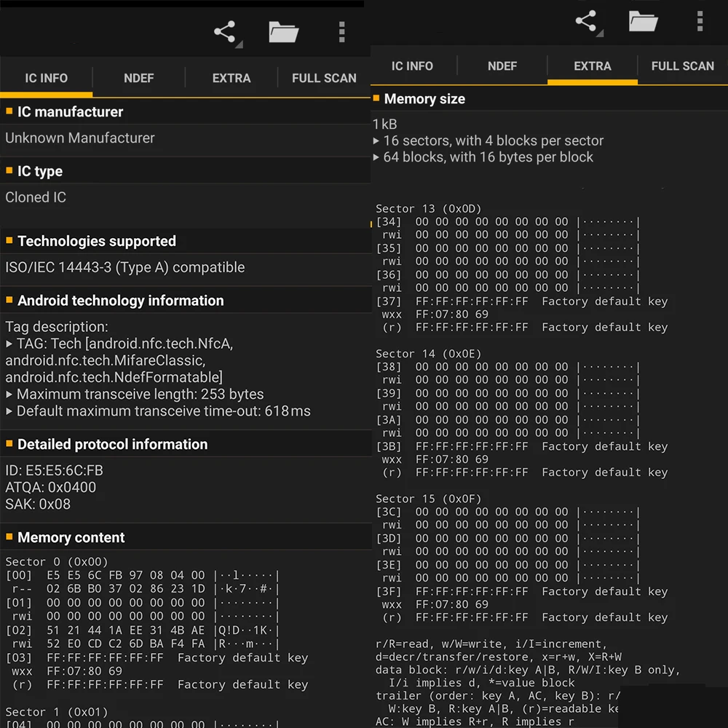The height and width of the screenshot is (728, 728).
Task: Select the FULL SCAN tab on left screen
Action: (x=324, y=78)
